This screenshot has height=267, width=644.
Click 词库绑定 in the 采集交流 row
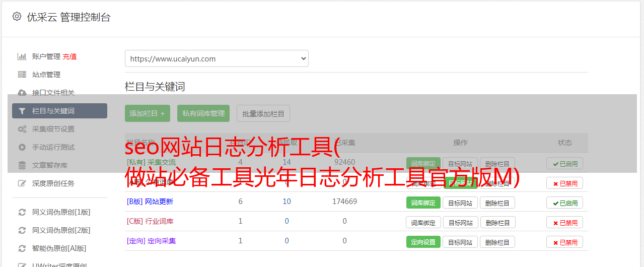423,163
